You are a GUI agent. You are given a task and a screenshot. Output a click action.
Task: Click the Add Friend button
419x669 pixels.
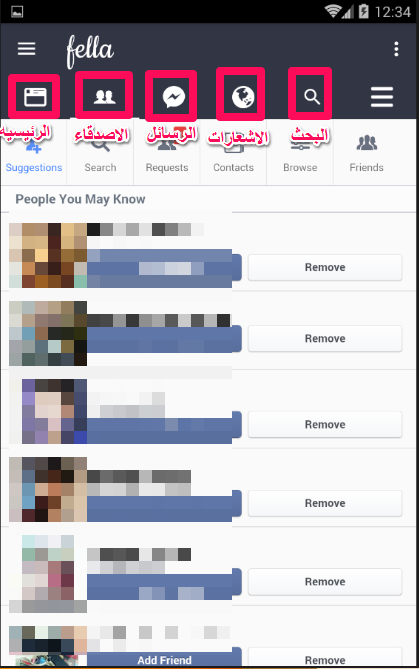(164, 659)
